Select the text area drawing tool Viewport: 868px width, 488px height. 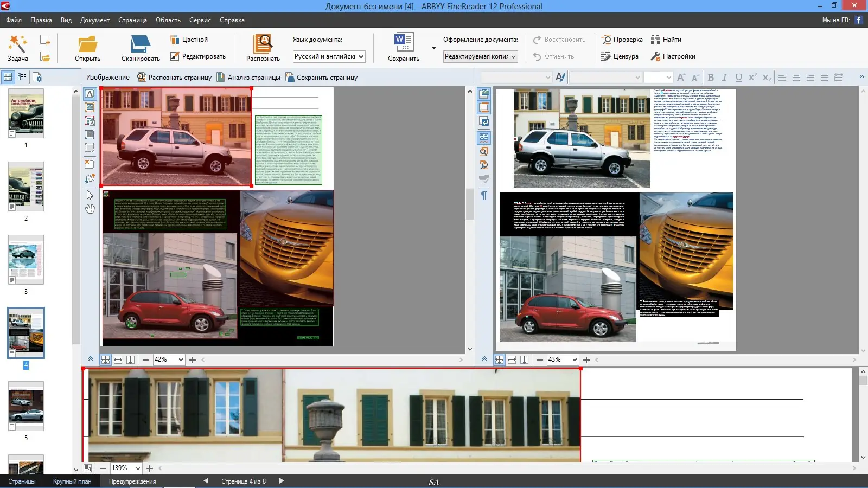pyautogui.click(x=90, y=94)
